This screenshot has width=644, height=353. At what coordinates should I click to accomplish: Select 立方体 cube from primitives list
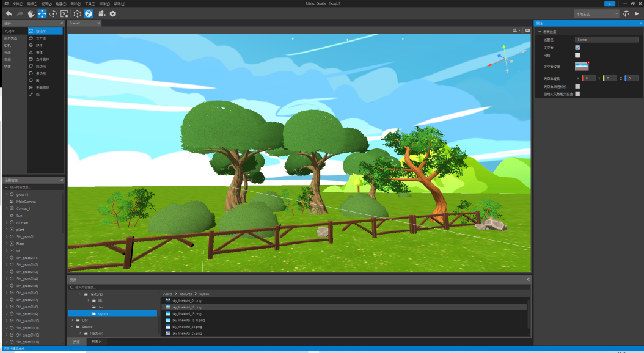click(x=41, y=38)
